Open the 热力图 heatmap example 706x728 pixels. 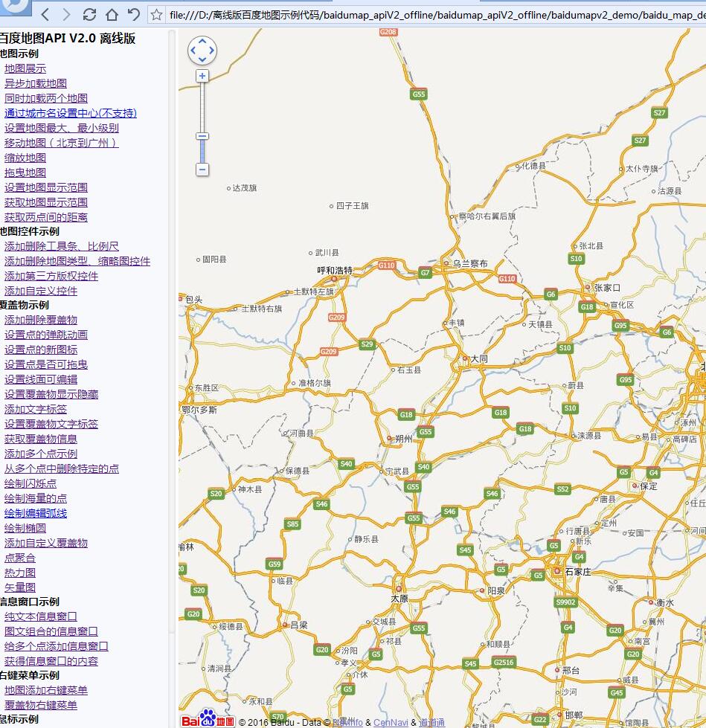click(19, 573)
